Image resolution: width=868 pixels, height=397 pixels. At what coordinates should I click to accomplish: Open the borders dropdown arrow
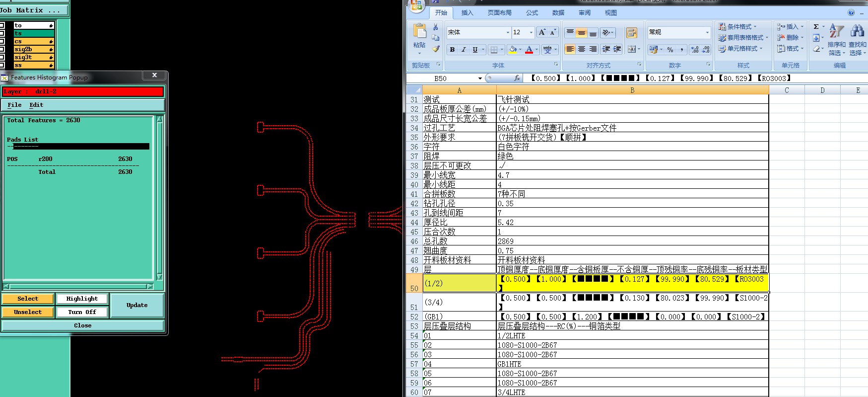click(x=502, y=50)
